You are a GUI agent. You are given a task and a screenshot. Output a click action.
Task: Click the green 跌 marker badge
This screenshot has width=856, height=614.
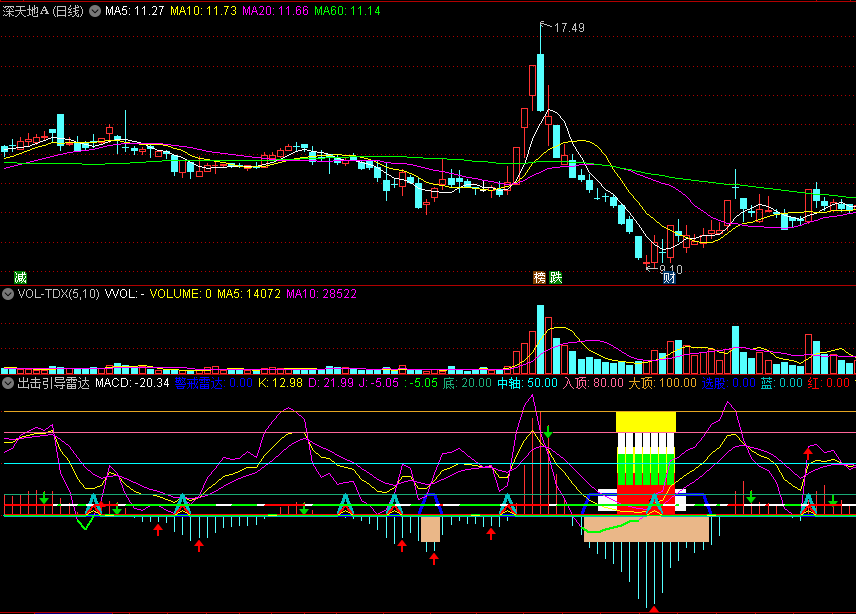point(556,277)
